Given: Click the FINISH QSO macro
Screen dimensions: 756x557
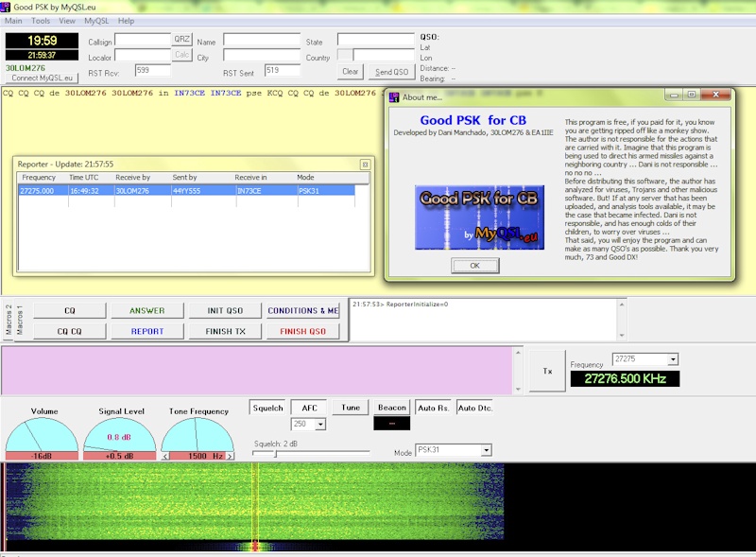Looking at the screenshot, I should coord(302,331).
